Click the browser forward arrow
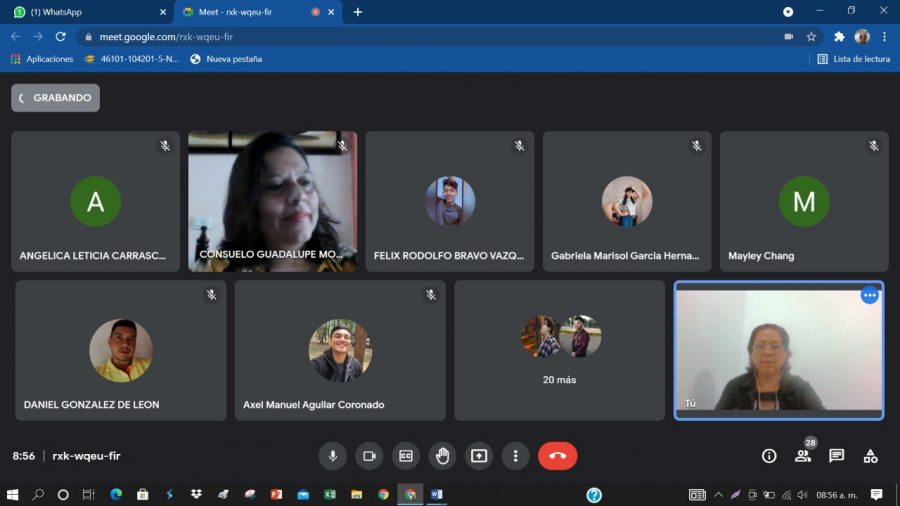 click(38, 37)
